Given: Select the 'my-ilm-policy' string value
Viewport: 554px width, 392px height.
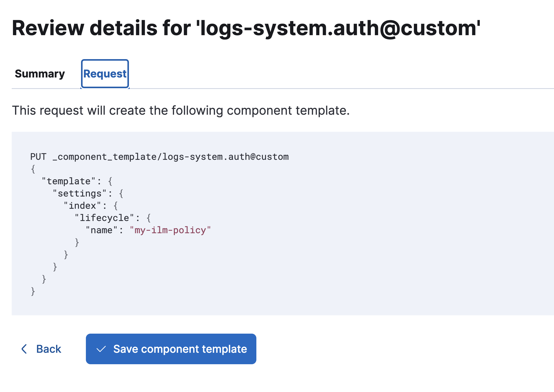Looking at the screenshot, I should tap(170, 230).
